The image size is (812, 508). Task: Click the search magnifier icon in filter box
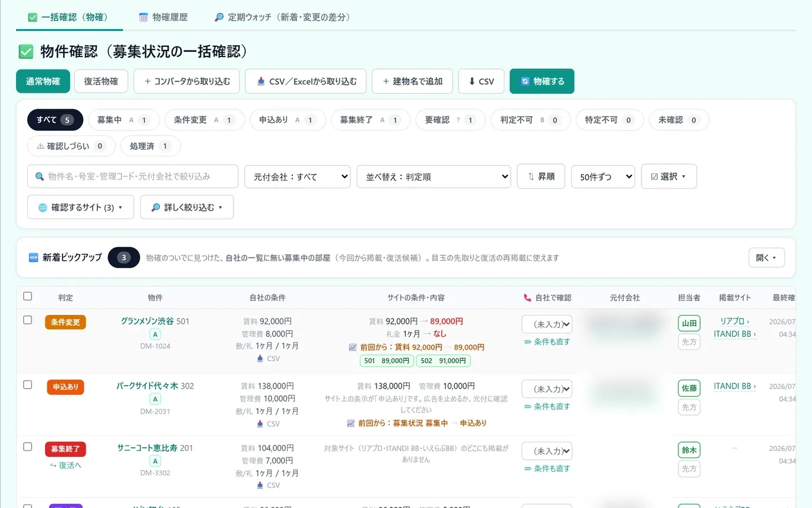40,176
